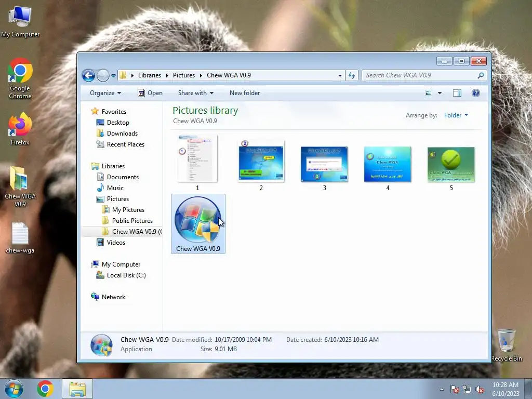Open the view options dropdown arrow
Image resolution: width=532 pixels, height=399 pixels.
pyautogui.click(x=440, y=93)
